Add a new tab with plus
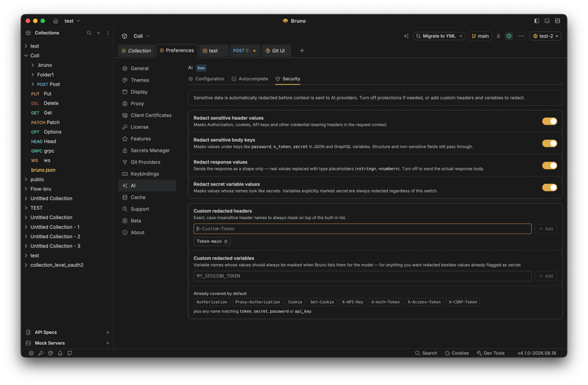Viewport: 588px width, 385px height. click(302, 51)
